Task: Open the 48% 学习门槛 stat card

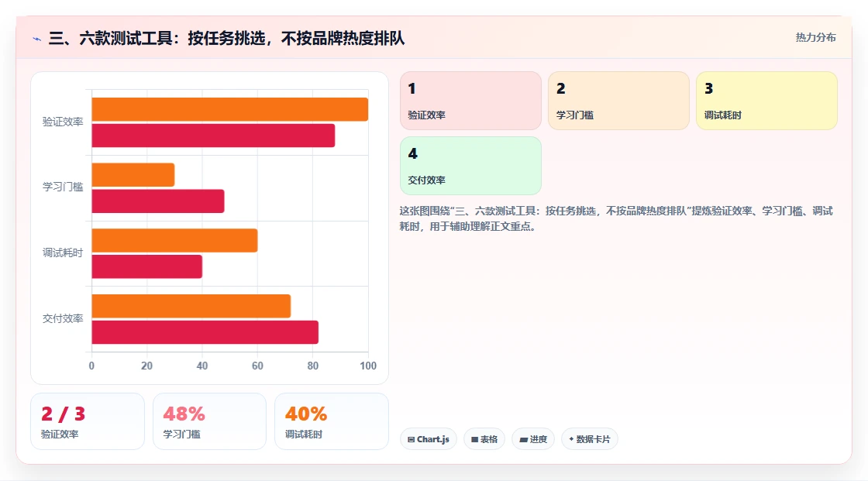Action: [x=209, y=421]
